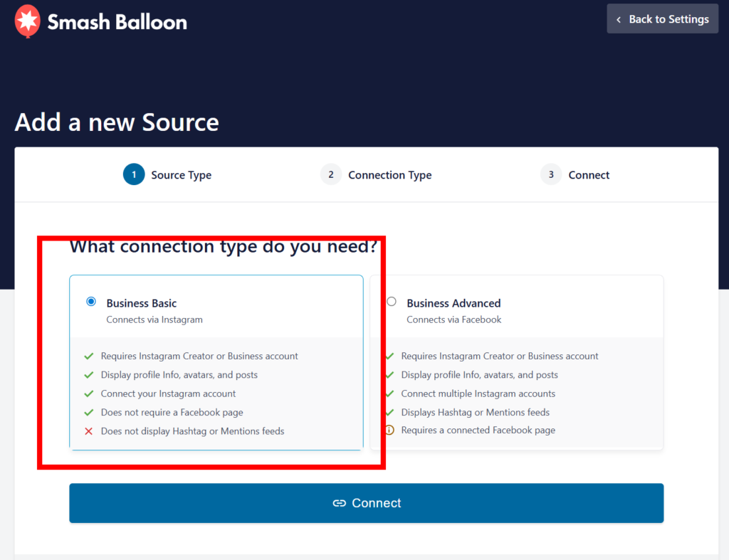Go to step 2 Connection Type
The image size is (729, 560).
(389, 175)
